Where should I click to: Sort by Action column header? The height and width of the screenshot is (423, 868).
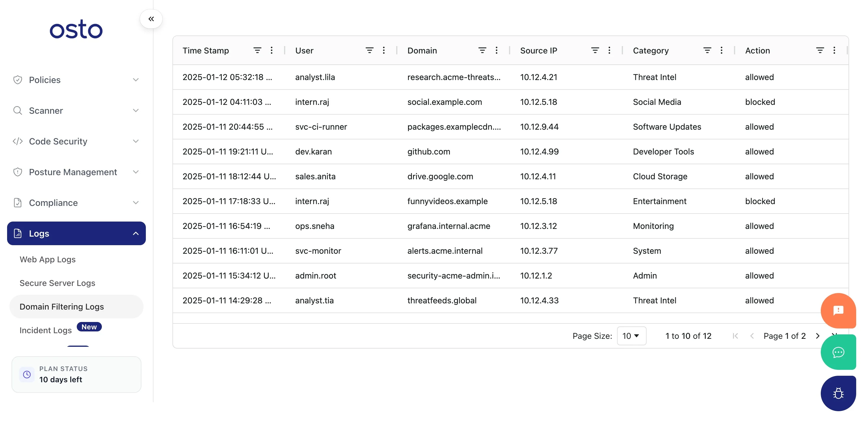(x=758, y=51)
